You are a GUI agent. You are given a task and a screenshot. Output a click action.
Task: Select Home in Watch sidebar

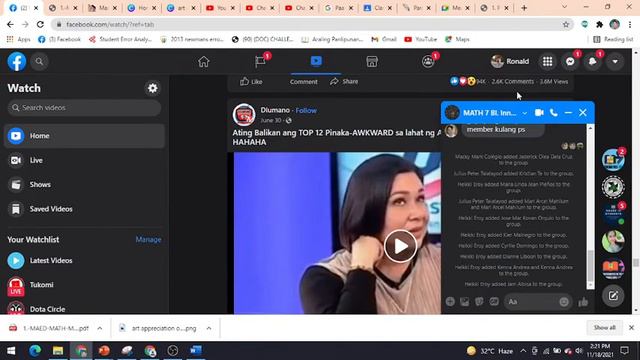pos(84,136)
